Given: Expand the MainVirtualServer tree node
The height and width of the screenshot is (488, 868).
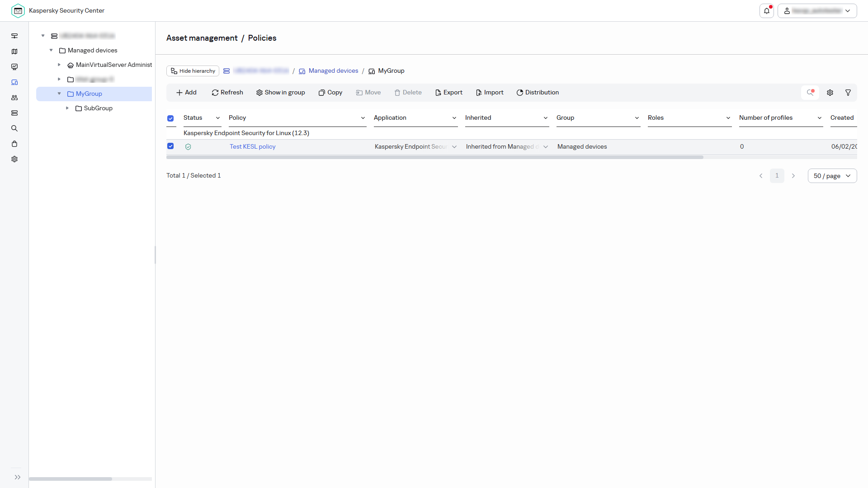Looking at the screenshot, I should tap(59, 65).
